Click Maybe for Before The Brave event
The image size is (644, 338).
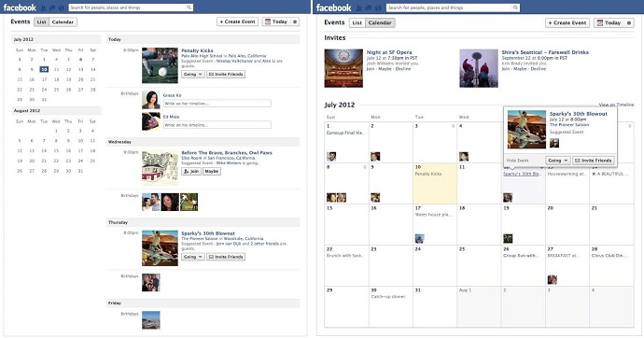(x=212, y=171)
